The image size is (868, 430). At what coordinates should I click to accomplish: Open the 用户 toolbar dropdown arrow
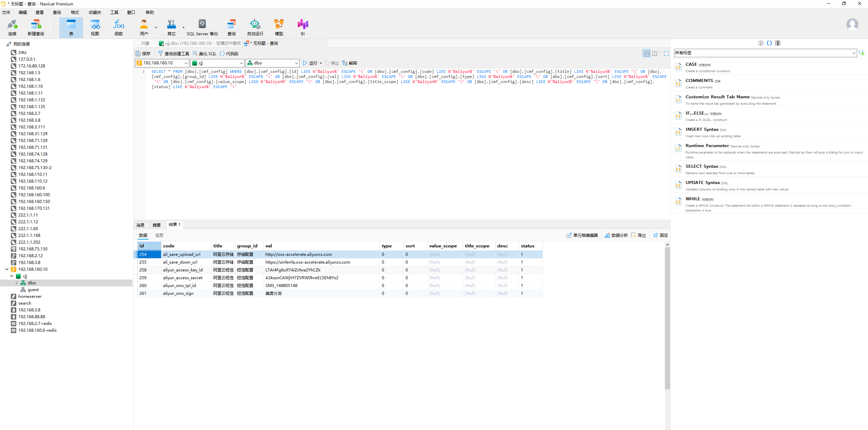coord(156,27)
